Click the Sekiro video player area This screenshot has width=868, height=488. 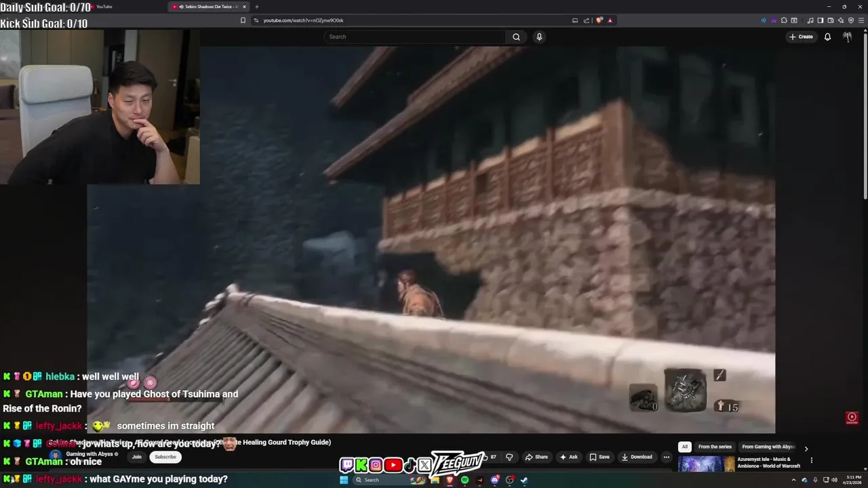point(431,239)
